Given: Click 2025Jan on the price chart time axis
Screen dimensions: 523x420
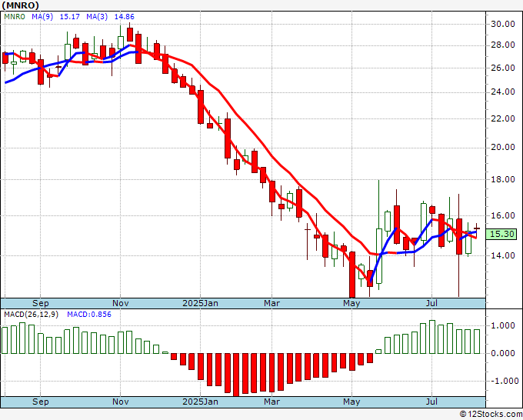Looking at the screenshot, I should pyautogui.click(x=201, y=303).
